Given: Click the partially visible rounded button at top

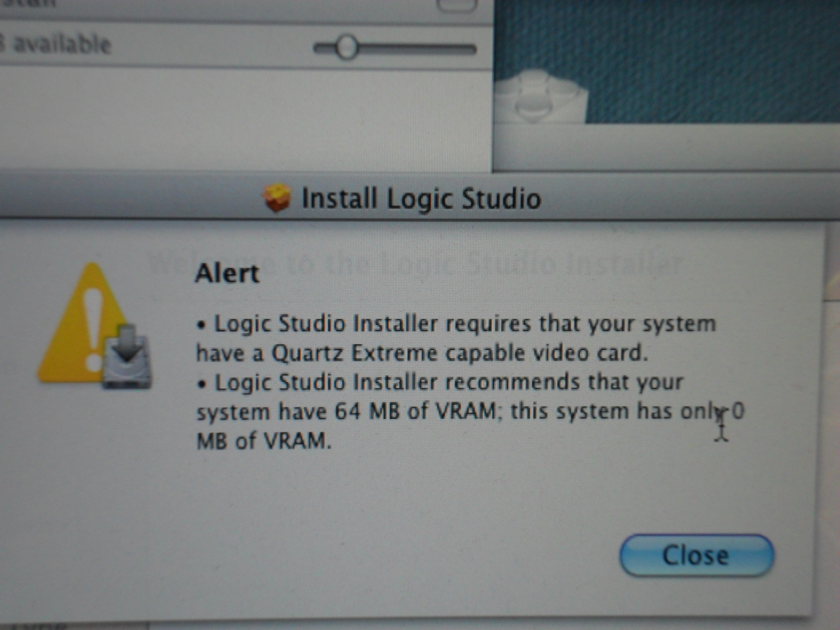Looking at the screenshot, I should click(457, 5).
